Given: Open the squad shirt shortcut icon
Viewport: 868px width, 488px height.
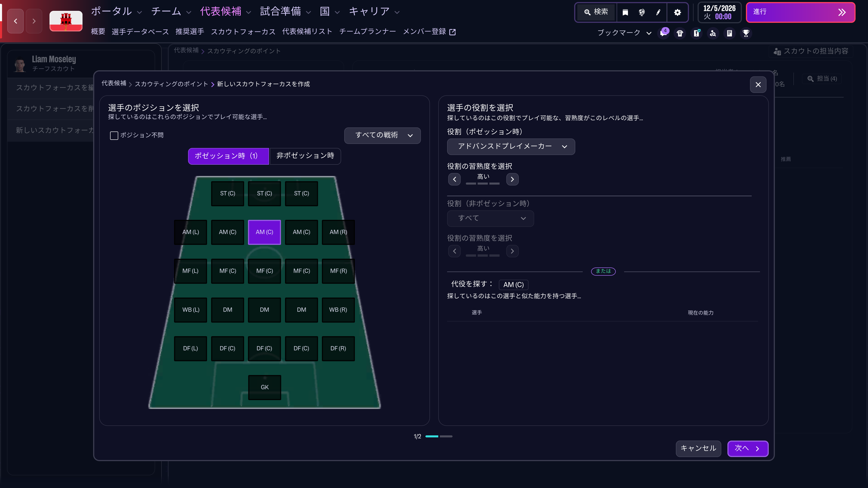Looking at the screenshot, I should pyautogui.click(x=680, y=33).
